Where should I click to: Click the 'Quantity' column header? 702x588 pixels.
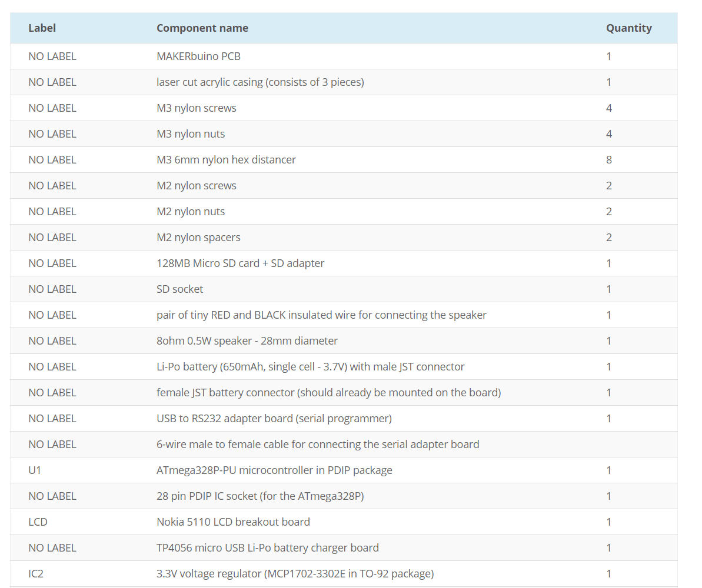pyautogui.click(x=628, y=28)
